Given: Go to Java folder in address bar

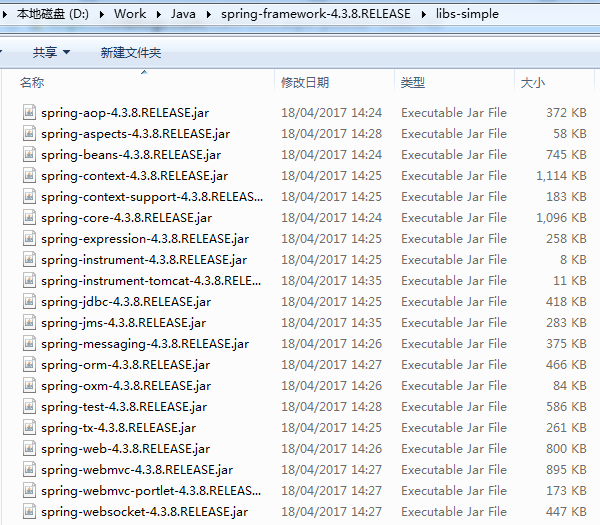Looking at the screenshot, I should [183, 14].
